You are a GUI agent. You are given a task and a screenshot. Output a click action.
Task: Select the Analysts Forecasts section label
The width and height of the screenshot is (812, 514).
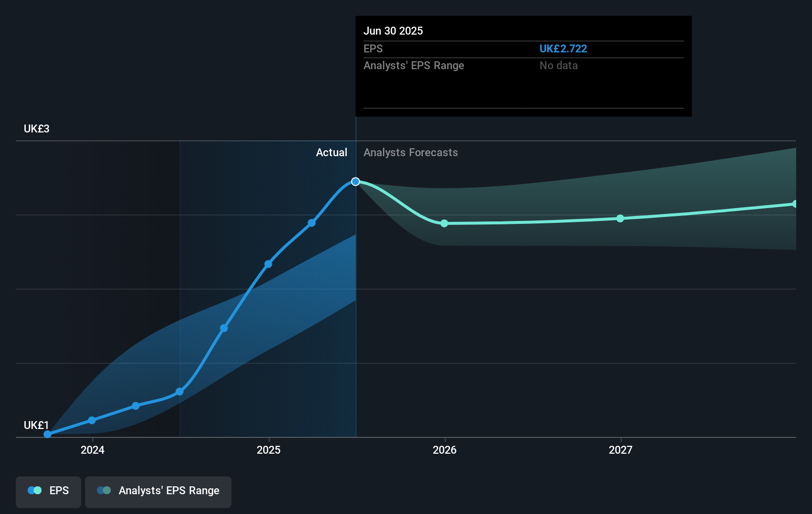pyautogui.click(x=410, y=153)
